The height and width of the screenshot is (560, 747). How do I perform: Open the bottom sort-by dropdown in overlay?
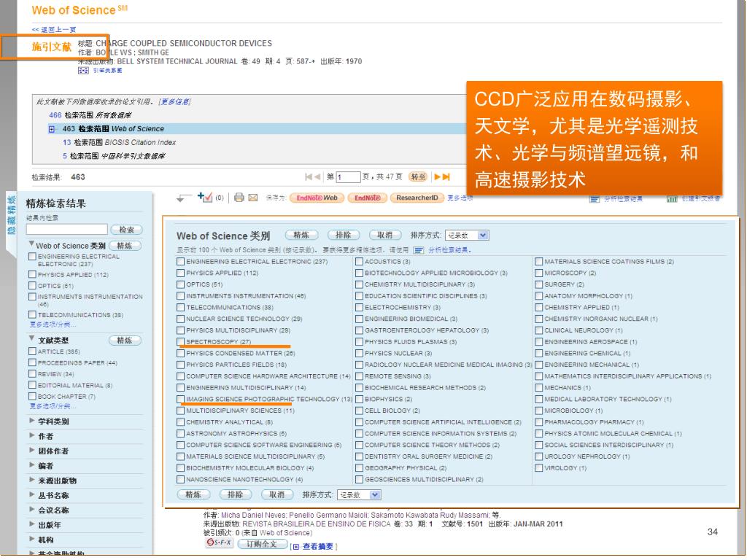[359, 495]
